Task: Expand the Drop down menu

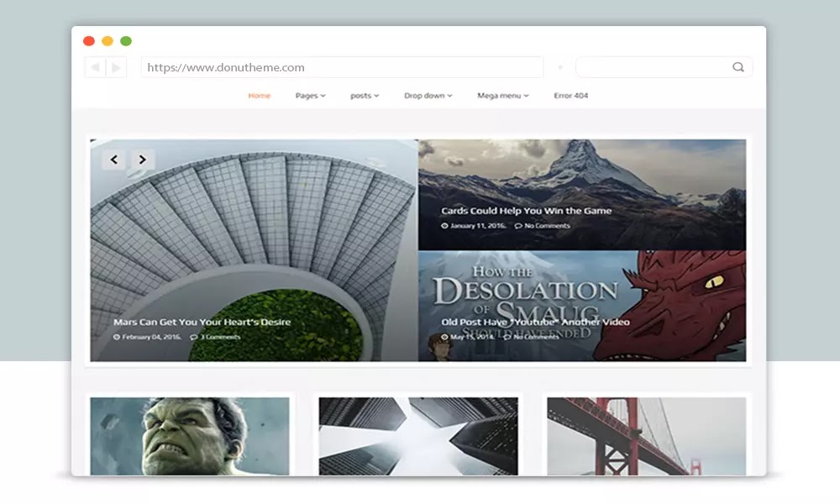Action: tap(428, 96)
